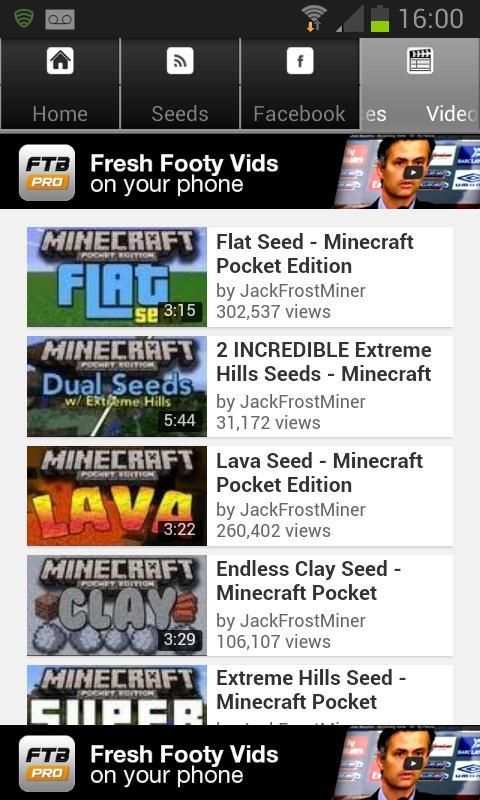Open Extreme Hills Seed - Minecraft Pocket title
Screen dimensions: 480x800
pyautogui.click(x=311, y=689)
